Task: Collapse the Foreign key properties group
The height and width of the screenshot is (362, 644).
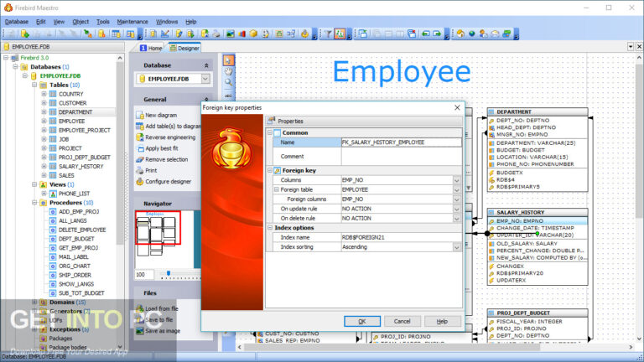Action: pos(270,170)
